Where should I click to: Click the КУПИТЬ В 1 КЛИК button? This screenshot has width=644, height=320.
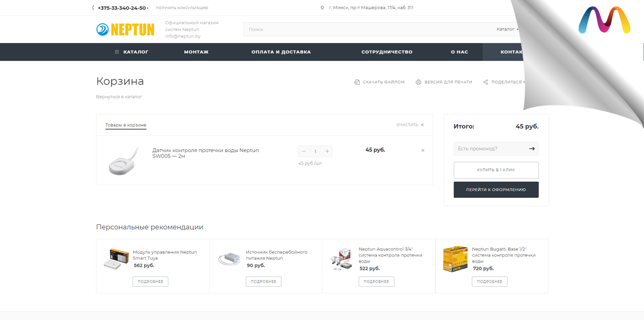[x=496, y=170]
